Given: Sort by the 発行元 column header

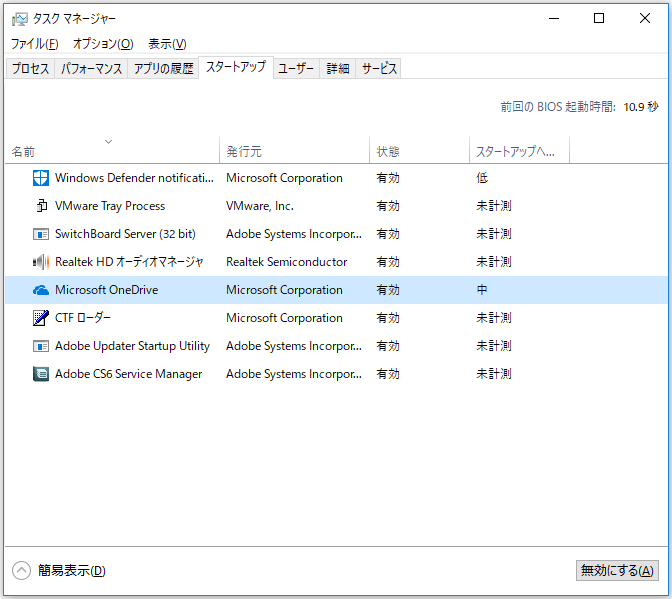Looking at the screenshot, I should [244, 152].
